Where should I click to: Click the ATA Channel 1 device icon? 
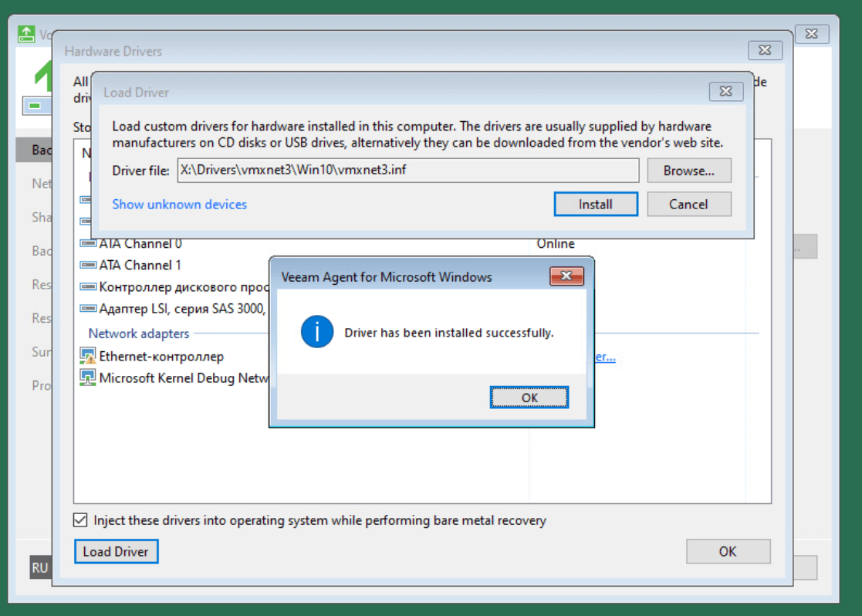coord(87,266)
